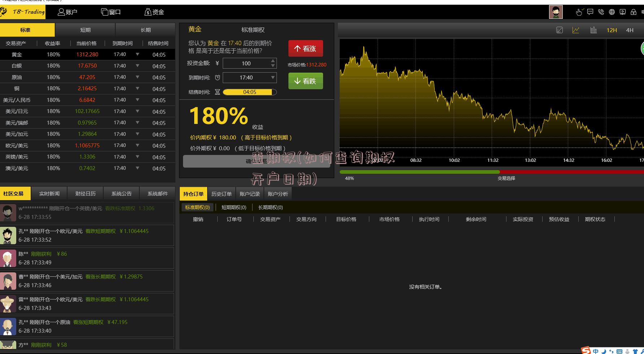The image size is (644, 354).
Task: Click the IME skin shirt icon
Action: pyautogui.click(x=635, y=351)
